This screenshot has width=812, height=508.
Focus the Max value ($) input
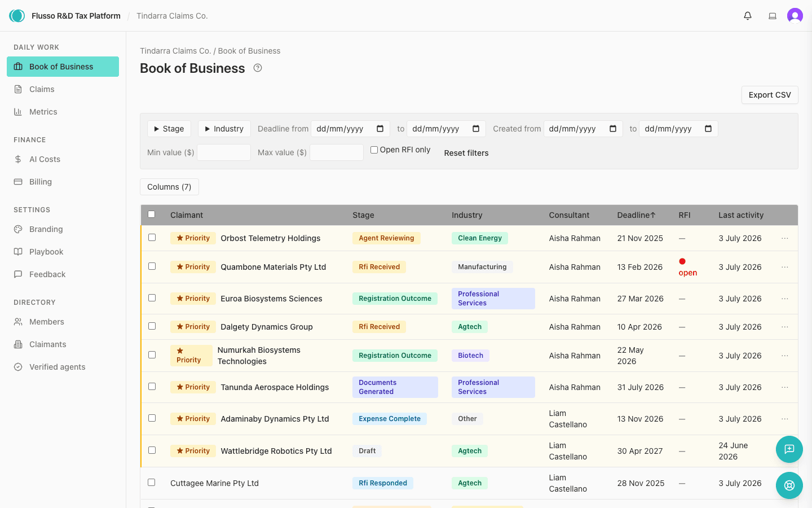click(x=337, y=152)
